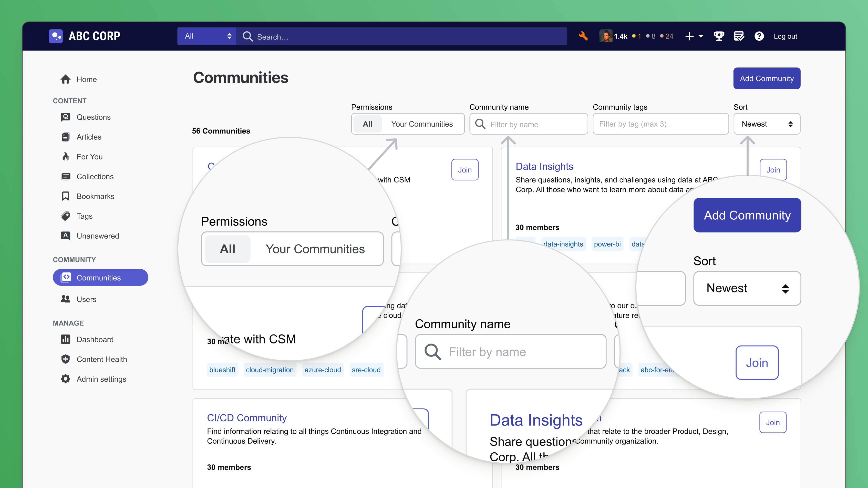Click the magnifier icon in top search bar
Viewport: 868px width, 488px height.
pos(248,36)
